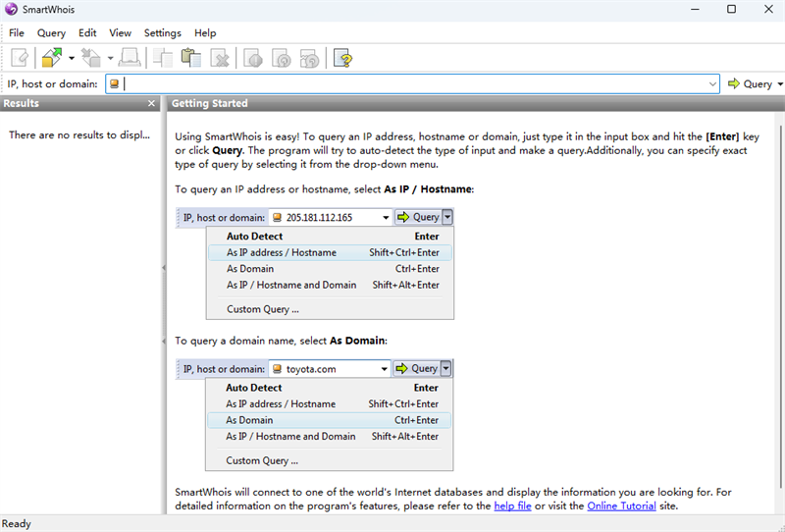Click the New Query toolbar icon
This screenshot has height=532, width=785.
pyautogui.click(x=19, y=59)
